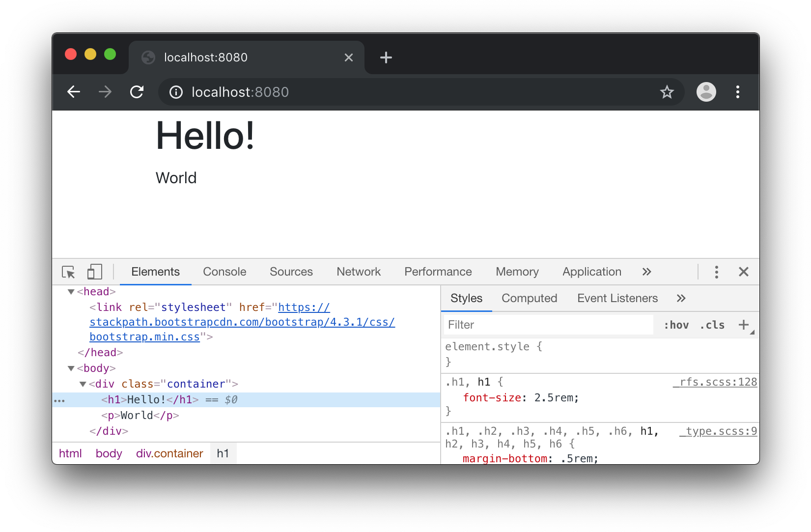This screenshot has width=811, height=532.
Task: Click the element.style rule block
Action: tap(600, 354)
